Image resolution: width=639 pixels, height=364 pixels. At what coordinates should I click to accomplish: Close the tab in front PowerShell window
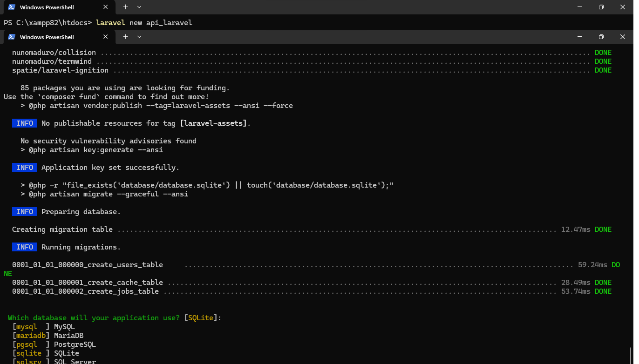[106, 37]
